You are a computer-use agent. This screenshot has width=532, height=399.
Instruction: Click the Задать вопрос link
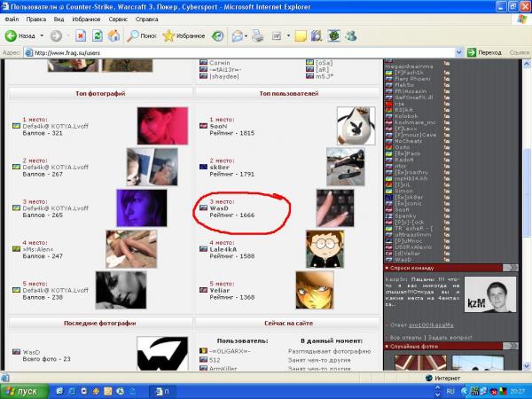[450, 338]
